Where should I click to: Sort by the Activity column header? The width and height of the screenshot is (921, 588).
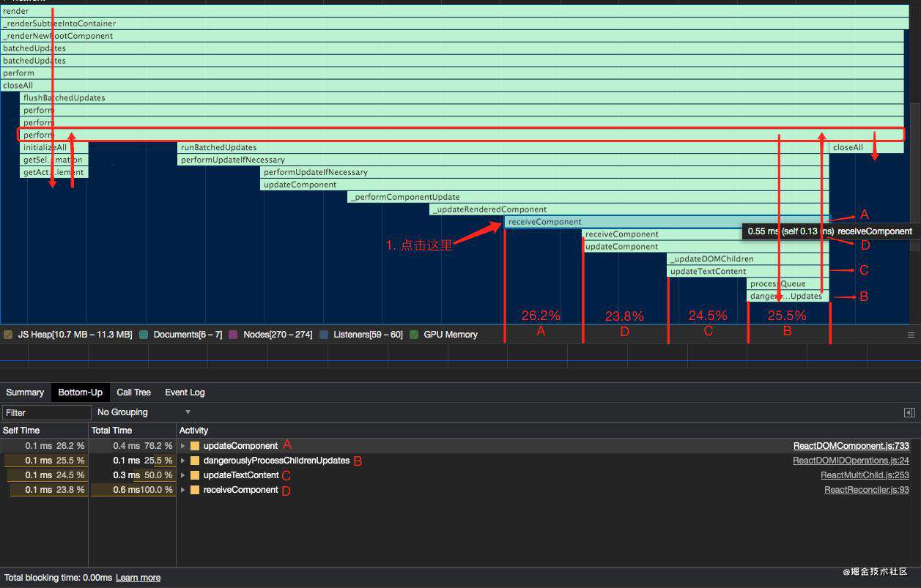(548, 431)
